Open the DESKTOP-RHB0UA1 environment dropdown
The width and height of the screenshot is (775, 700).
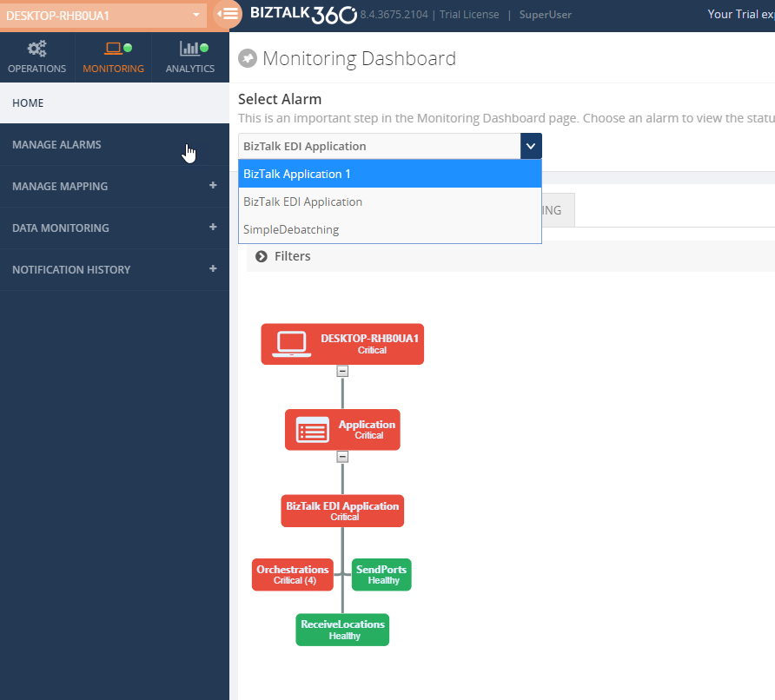point(103,16)
